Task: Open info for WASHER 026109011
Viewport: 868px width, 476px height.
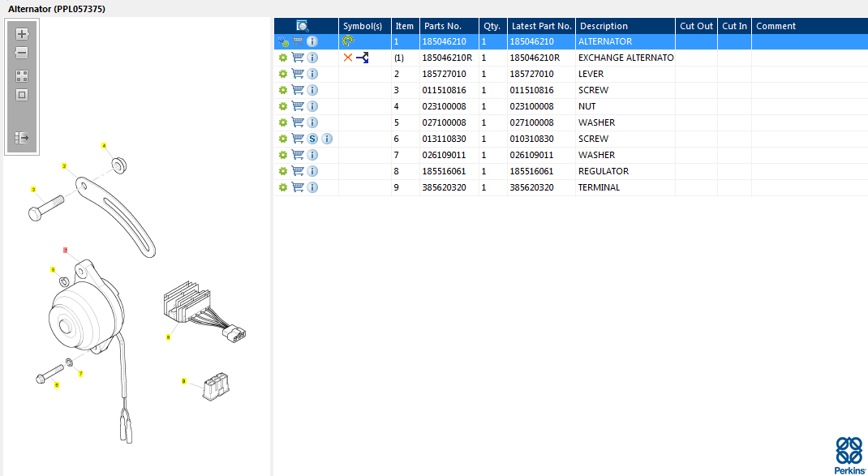Action: [x=312, y=155]
